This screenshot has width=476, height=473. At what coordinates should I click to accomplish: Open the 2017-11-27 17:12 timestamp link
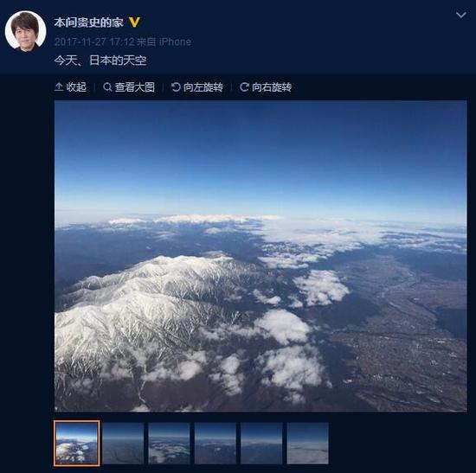pyautogui.click(x=94, y=42)
